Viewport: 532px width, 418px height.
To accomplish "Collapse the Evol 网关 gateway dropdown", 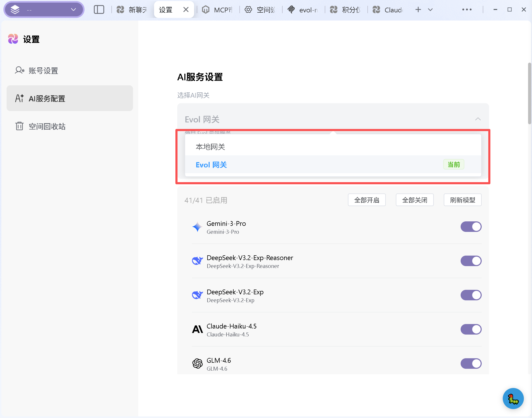I will [x=478, y=119].
